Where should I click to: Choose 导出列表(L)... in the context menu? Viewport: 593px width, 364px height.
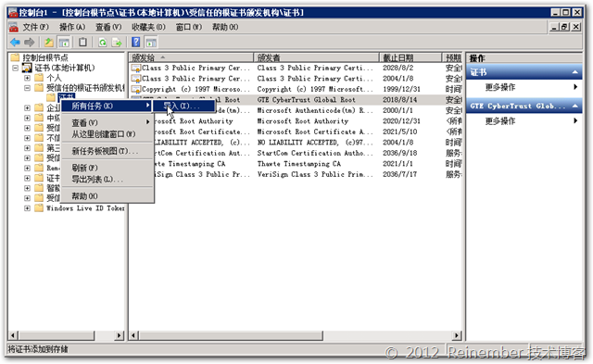pos(107,179)
